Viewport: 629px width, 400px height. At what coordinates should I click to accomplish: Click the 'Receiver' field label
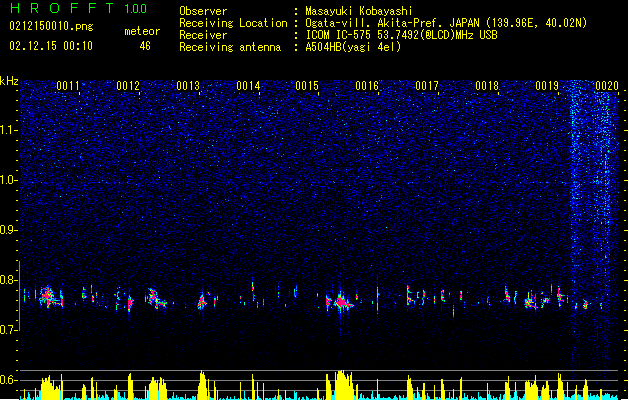[203, 35]
